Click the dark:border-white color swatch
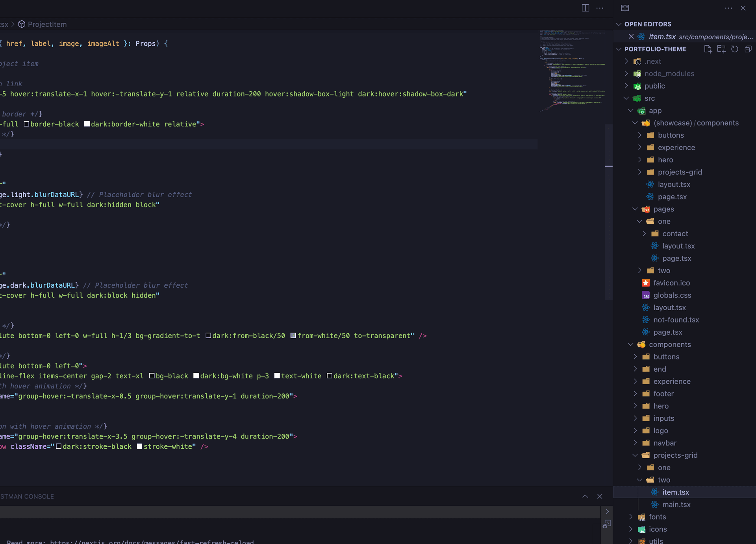756x544 pixels. point(87,124)
